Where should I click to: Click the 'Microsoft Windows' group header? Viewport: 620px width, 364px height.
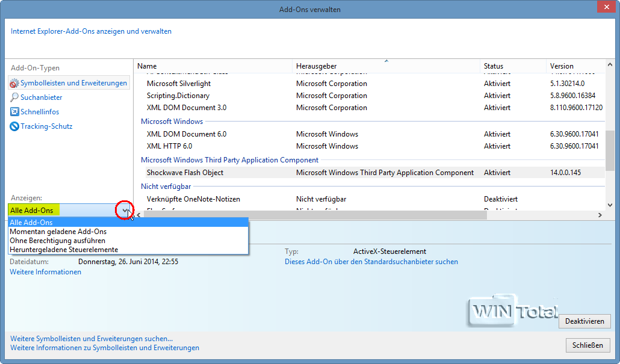(172, 122)
